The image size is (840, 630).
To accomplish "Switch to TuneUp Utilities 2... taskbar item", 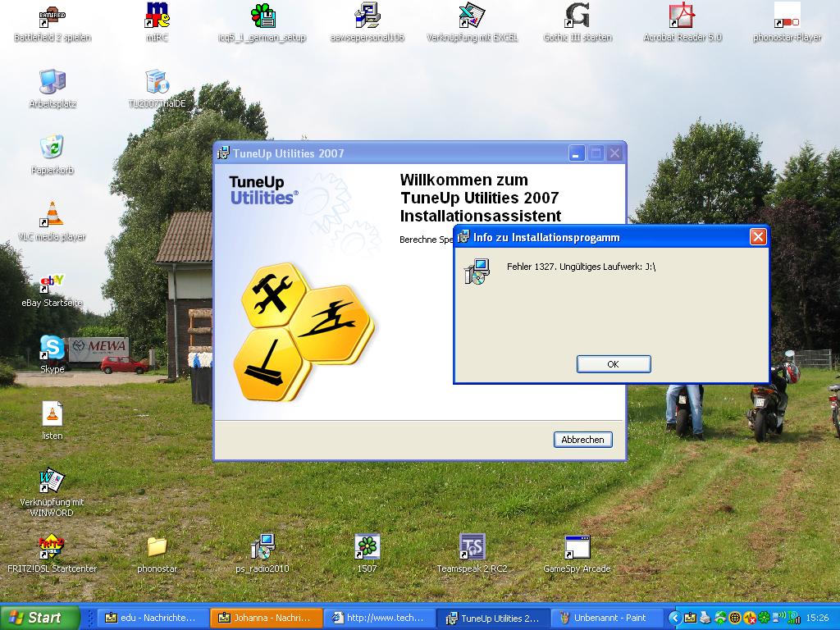I will click(494, 619).
